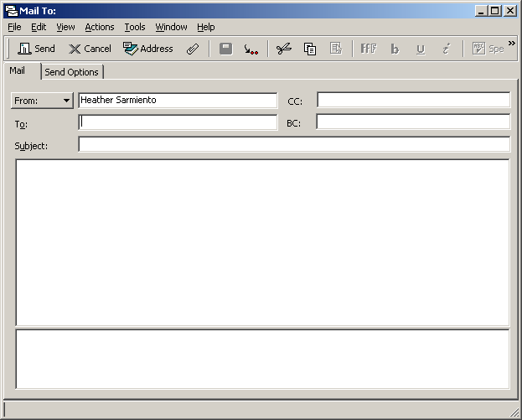Cancel the message with the Cancel button
522x420 pixels.
click(x=90, y=49)
